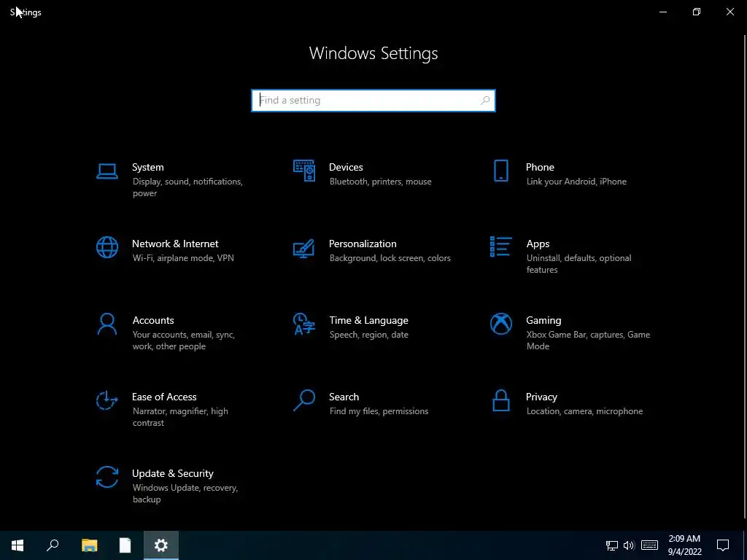
Task: Click 'Wi-Fi, airplane mode, VPN' description
Action: 183,258
